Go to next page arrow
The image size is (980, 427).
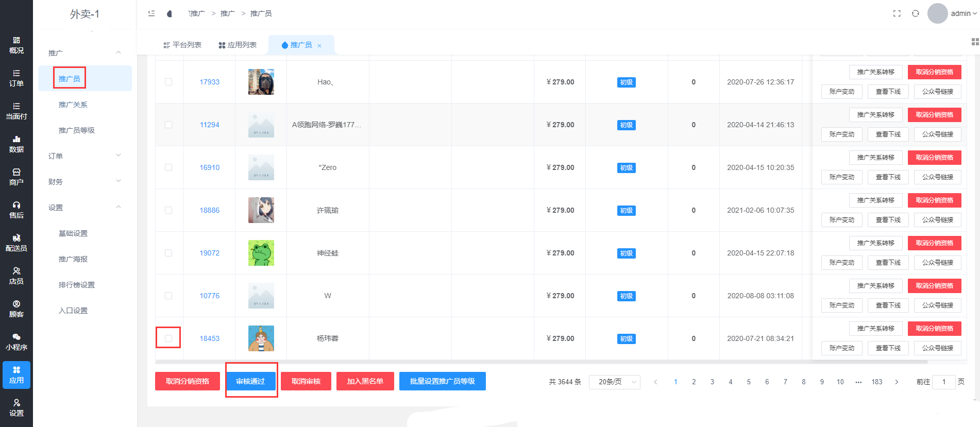(x=897, y=382)
